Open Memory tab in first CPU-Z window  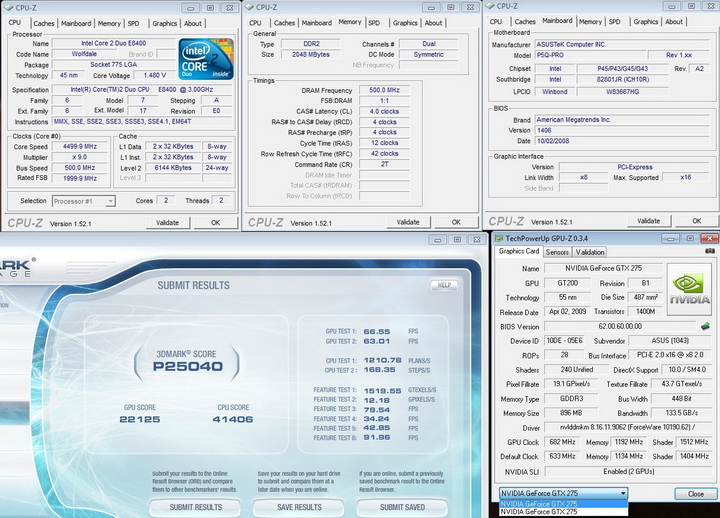[109, 23]
